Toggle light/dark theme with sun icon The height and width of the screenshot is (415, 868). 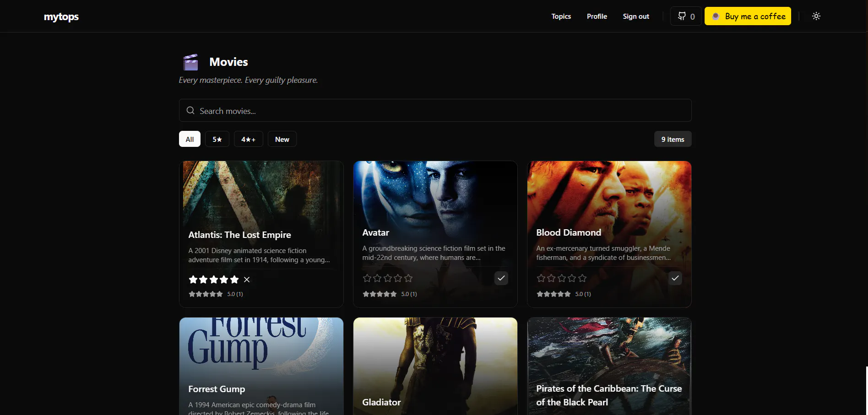tap(816, 16)
